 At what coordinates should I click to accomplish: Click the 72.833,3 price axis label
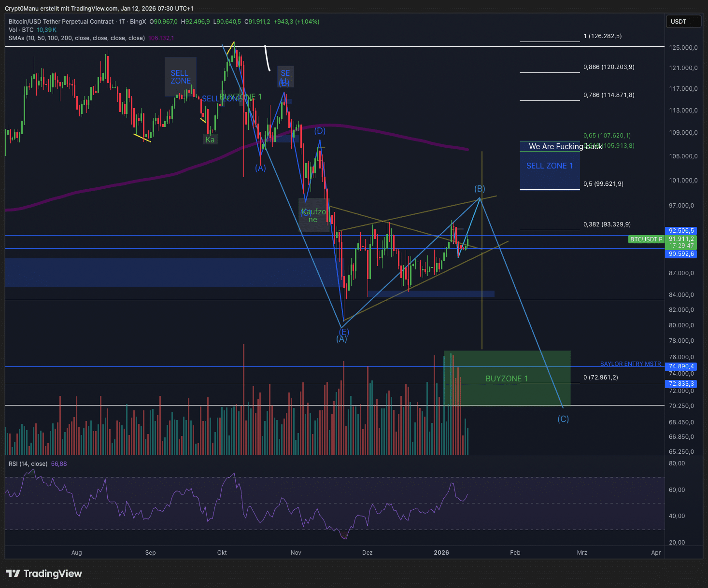pos(681,384)
